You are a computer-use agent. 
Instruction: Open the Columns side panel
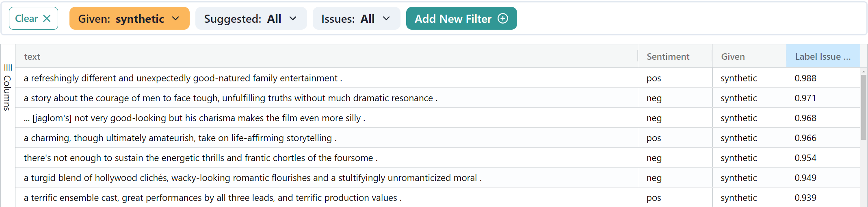coord(8,87)
